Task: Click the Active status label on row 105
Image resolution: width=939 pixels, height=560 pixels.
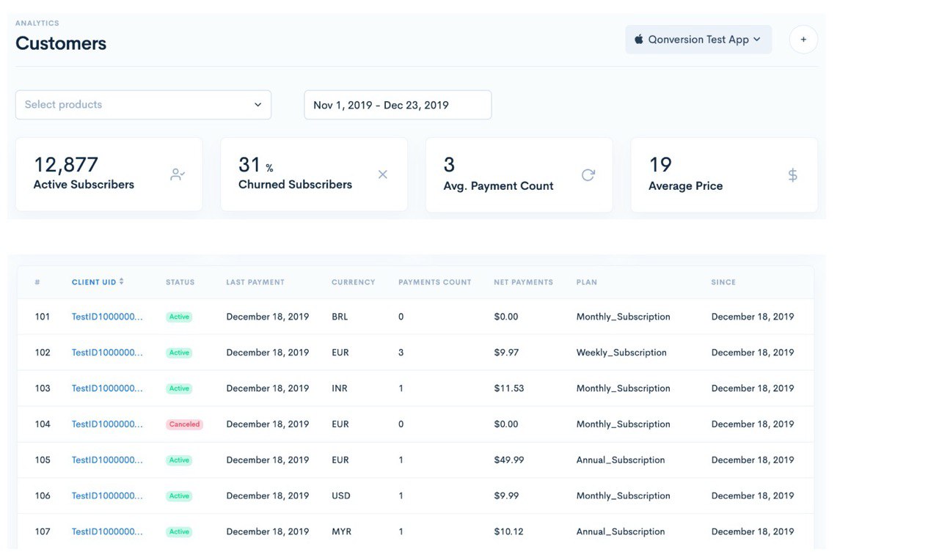Action: click(179, 460)
